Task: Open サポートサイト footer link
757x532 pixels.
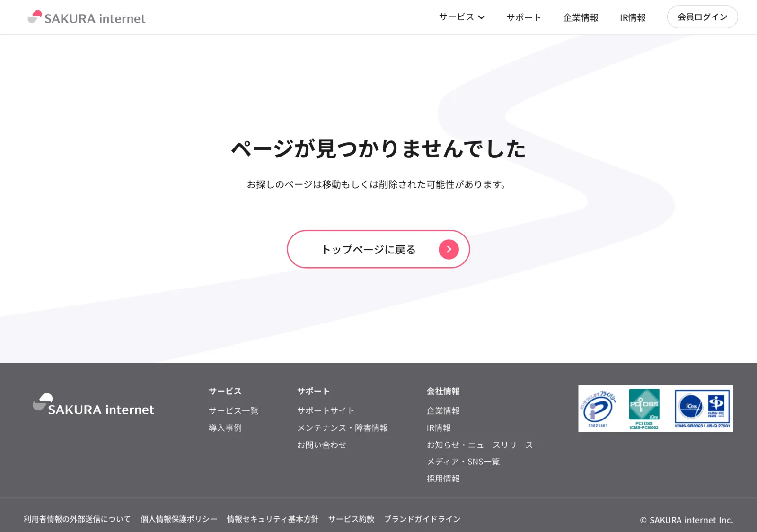Action: (x=326, y=410)
